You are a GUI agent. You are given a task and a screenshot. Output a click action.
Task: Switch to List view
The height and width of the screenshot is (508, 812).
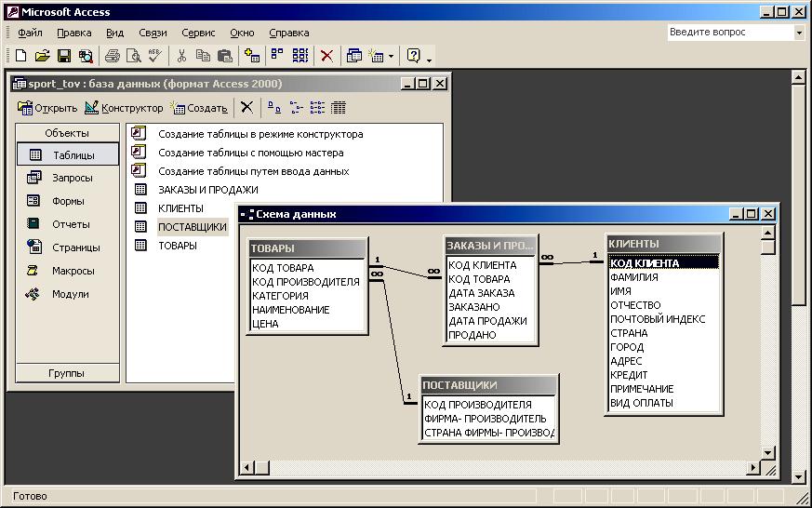pos(317,107)
